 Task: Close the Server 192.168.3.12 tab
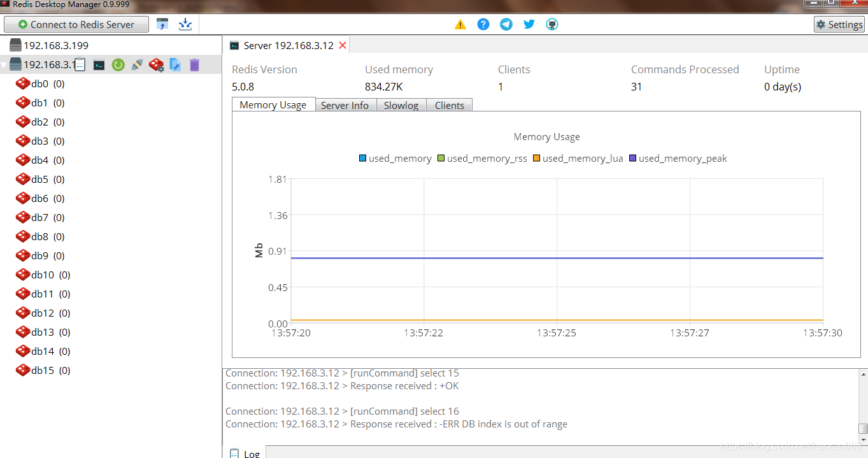(343, 45)
